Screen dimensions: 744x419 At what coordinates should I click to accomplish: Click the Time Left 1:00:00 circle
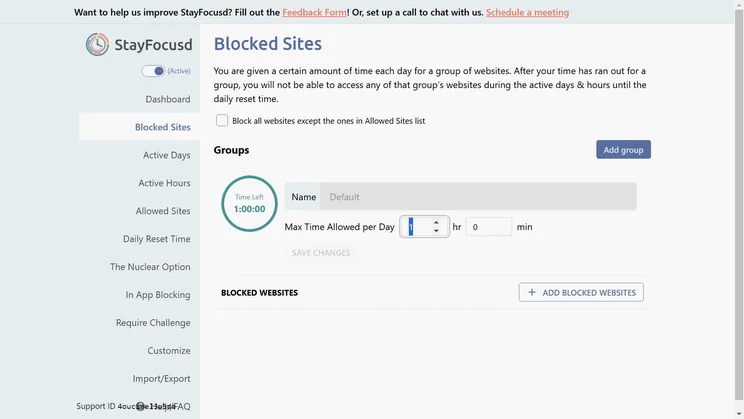coord(249,204)
